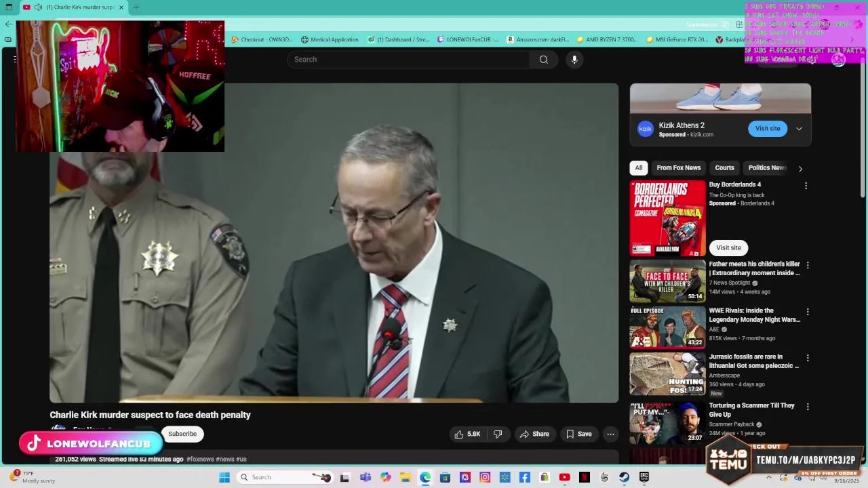Open Torturing a Scammer Till They Give Up
This screenshot has height=488, width=868.
(x=751, y=410)
